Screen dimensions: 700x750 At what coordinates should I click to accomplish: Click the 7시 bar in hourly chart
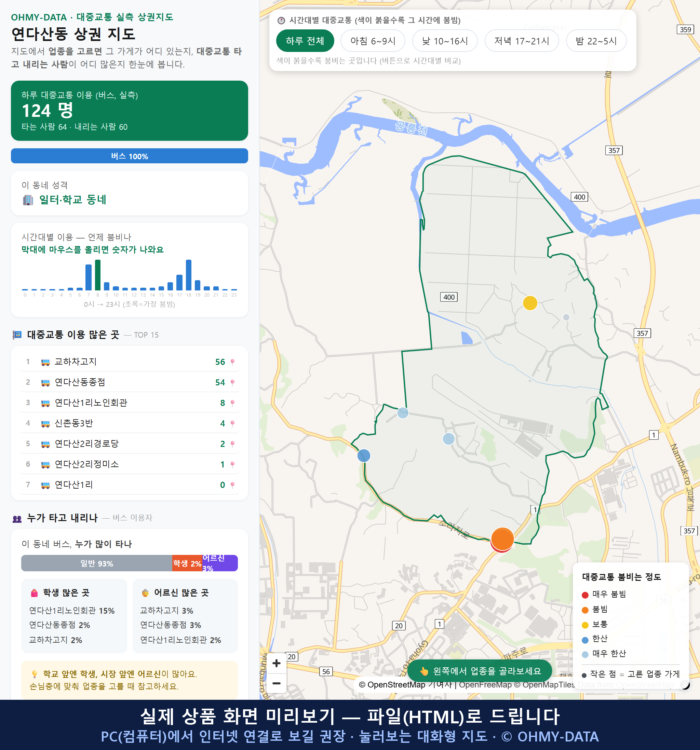pos(89,277)
